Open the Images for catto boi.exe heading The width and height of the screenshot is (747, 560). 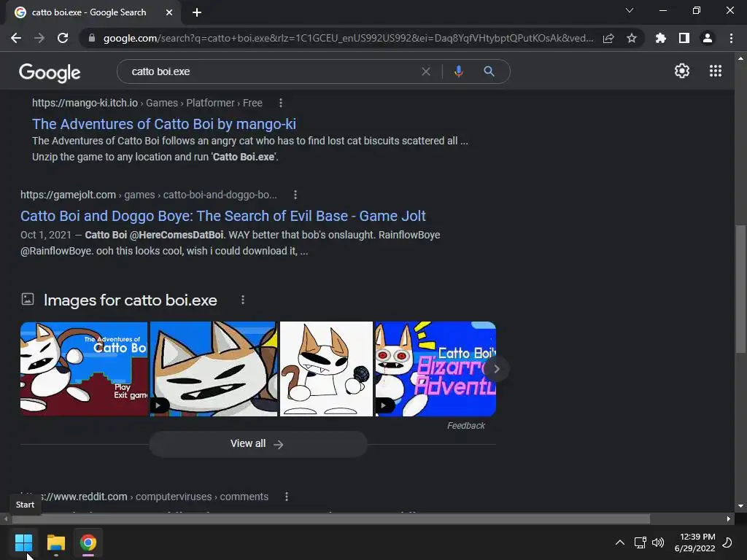pos(130,300)
